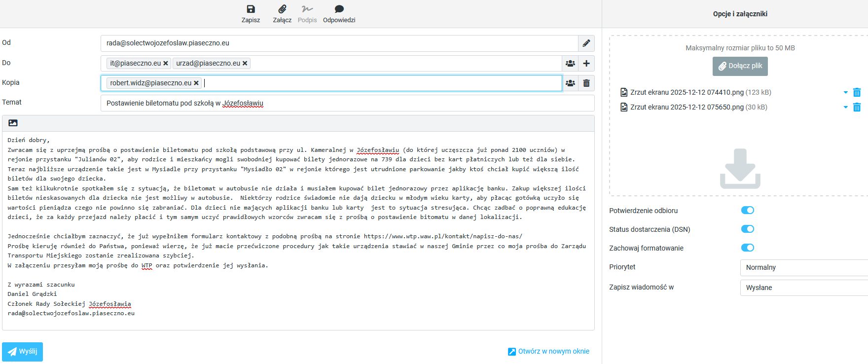
Task: Click insert image icon in editor toolbar
Action: [13, 123]
